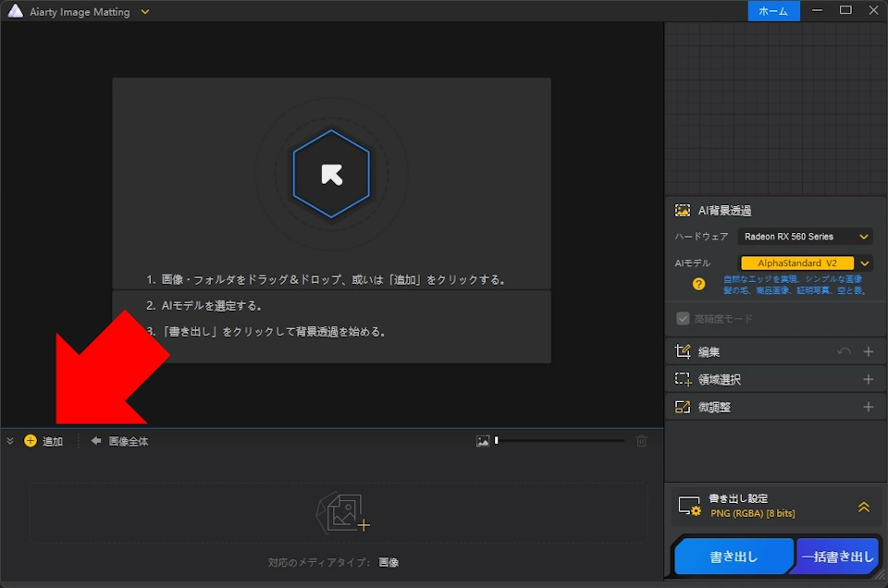Expand 書き出し設定 with the yellow chevrons
Screen dimensions: 888x588
[x=863, y=507]
